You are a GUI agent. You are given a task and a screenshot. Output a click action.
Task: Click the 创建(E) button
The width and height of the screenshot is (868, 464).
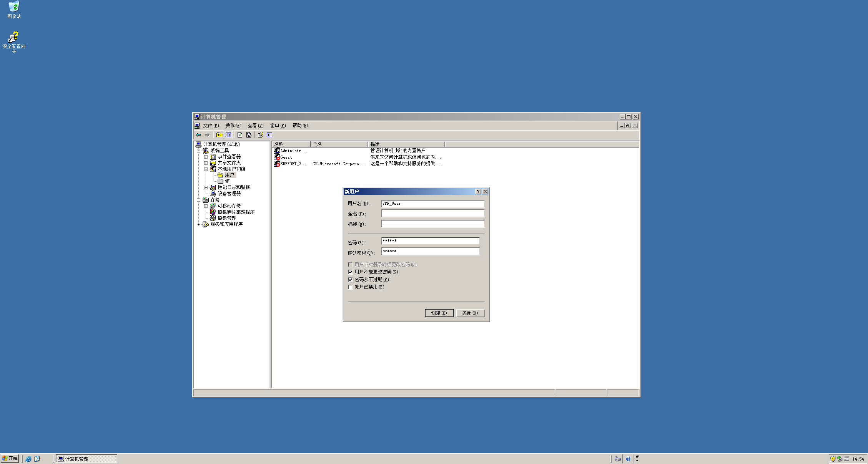(x=439, y=313)
